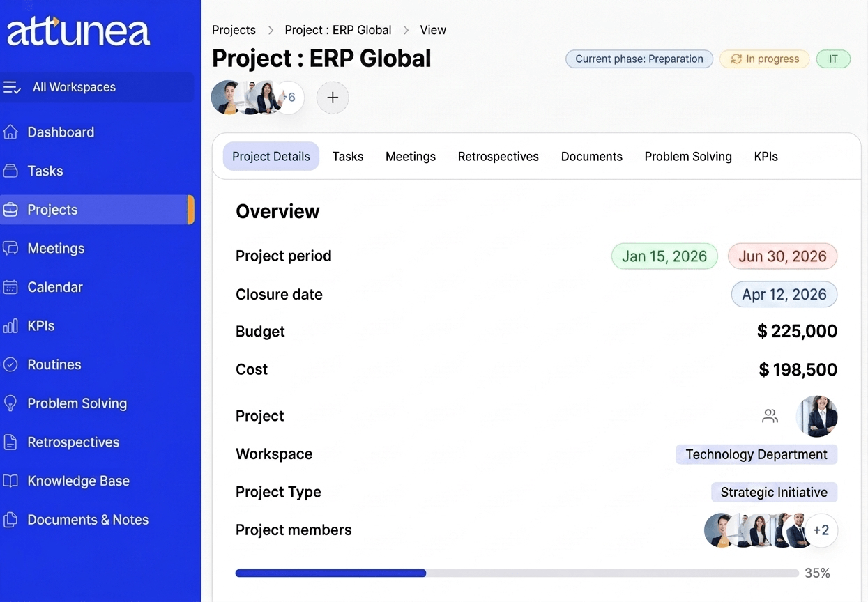
Task: Open Meetings from the sidebar
Action: tap(97, 248)
